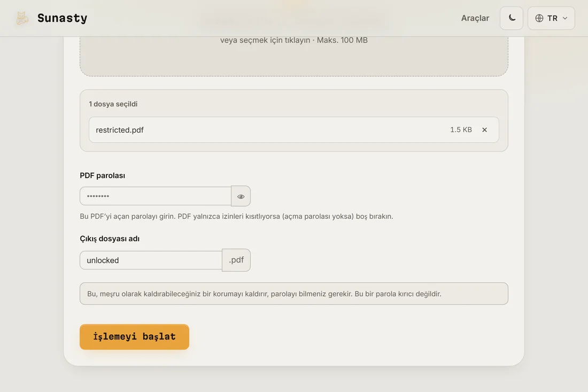Screen dimensions: 588x392
Task: Open the Araçlar menu
Action: (475, 18)
